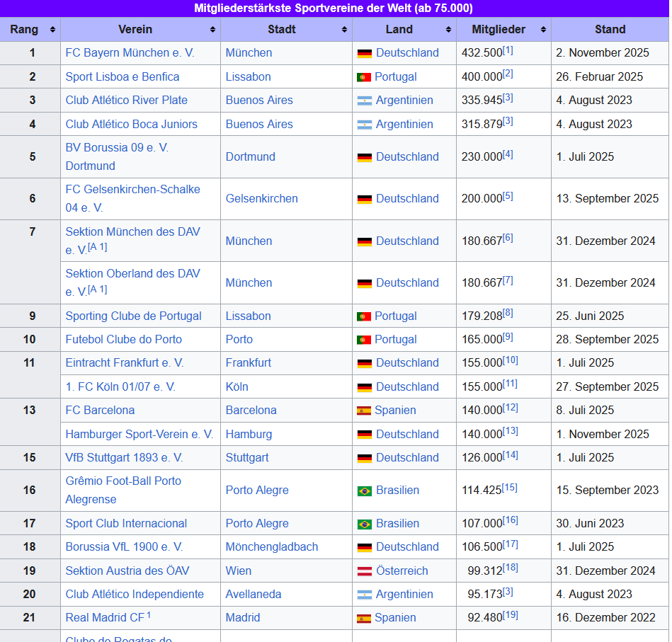Screen dimensions: 672x642
Task: Click the Brazil flag in Grêmio row
Action: pyautogui.click(x=364, y=491)
